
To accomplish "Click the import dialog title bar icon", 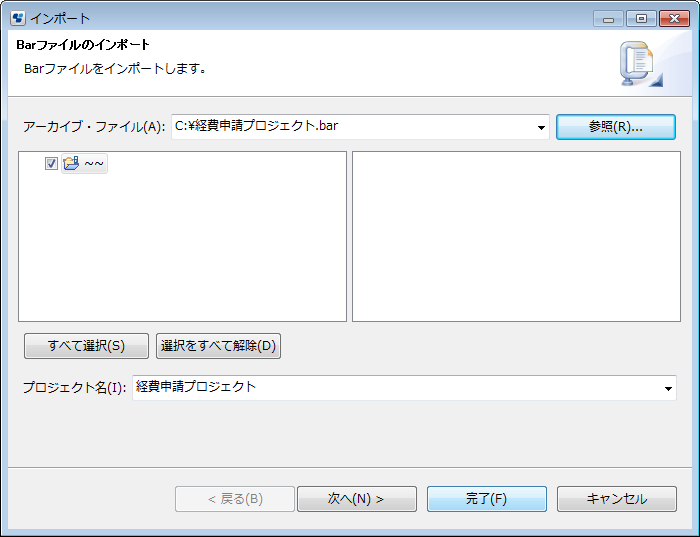I will point(17,18).
